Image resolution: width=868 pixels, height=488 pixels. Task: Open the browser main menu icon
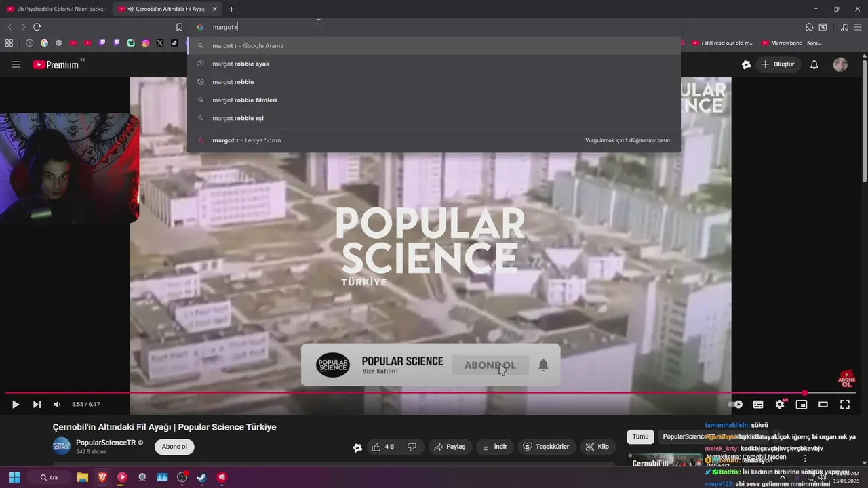tap(858, 27)
